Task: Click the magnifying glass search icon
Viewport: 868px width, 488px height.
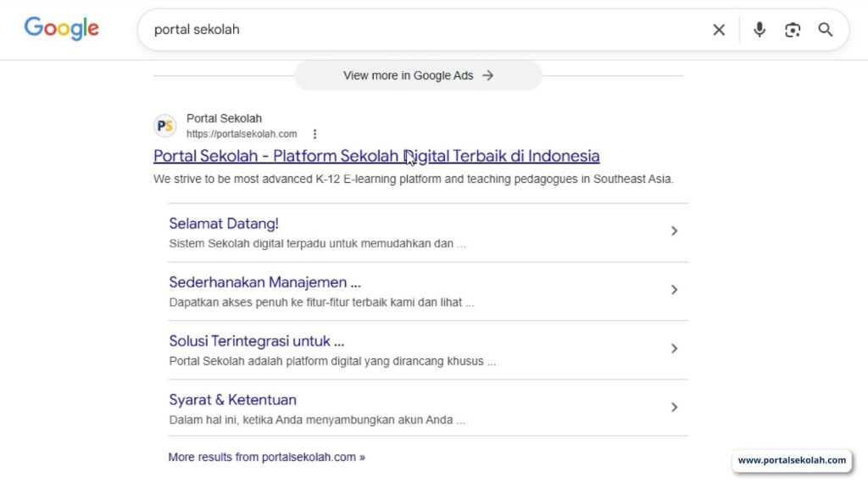Action: point(826,30)
